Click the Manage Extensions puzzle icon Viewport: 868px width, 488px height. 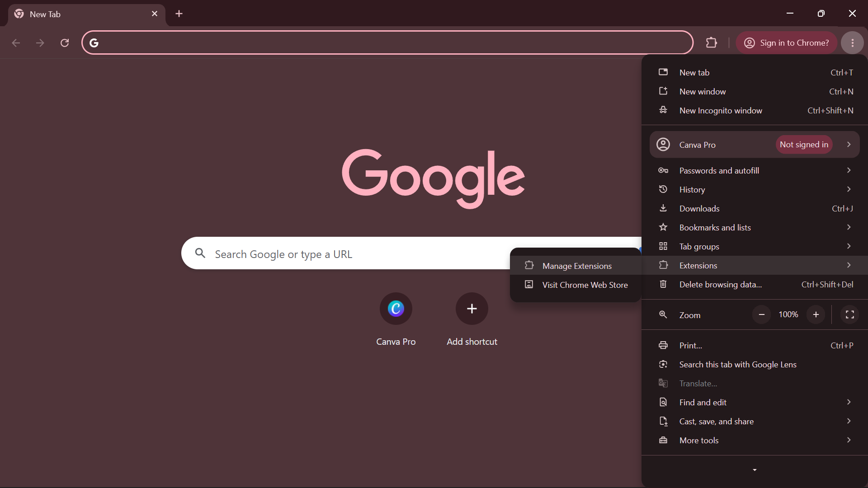tap(529, 265)
